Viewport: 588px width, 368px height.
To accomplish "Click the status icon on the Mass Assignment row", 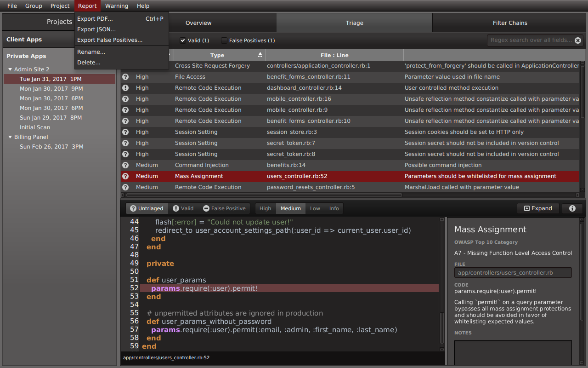I will point(125,176).
